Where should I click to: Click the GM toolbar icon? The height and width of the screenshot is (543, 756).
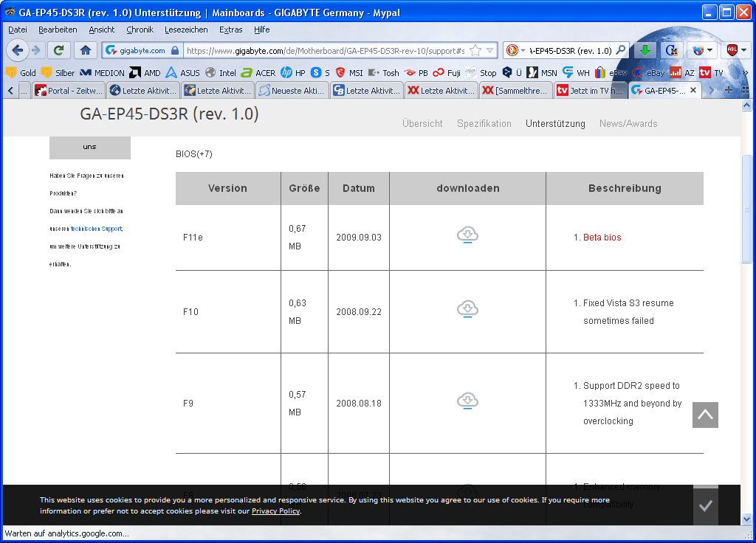point(672,50)
